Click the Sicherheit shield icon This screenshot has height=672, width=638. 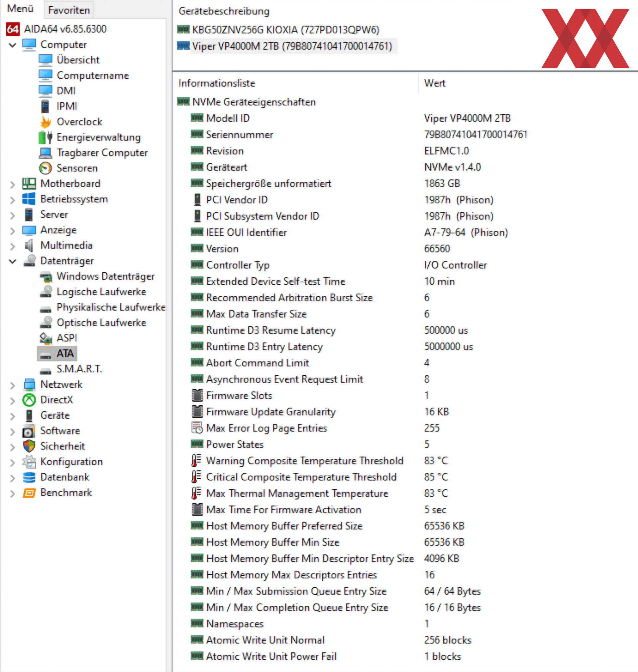click(x=29, y=447)
